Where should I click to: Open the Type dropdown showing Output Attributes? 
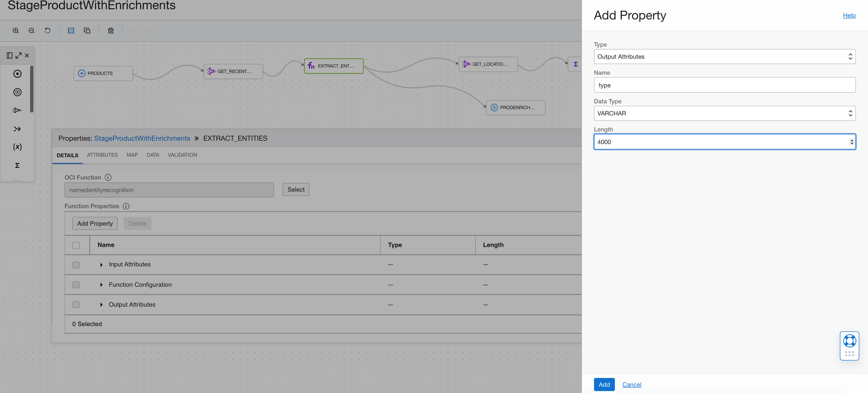(724, 57)
